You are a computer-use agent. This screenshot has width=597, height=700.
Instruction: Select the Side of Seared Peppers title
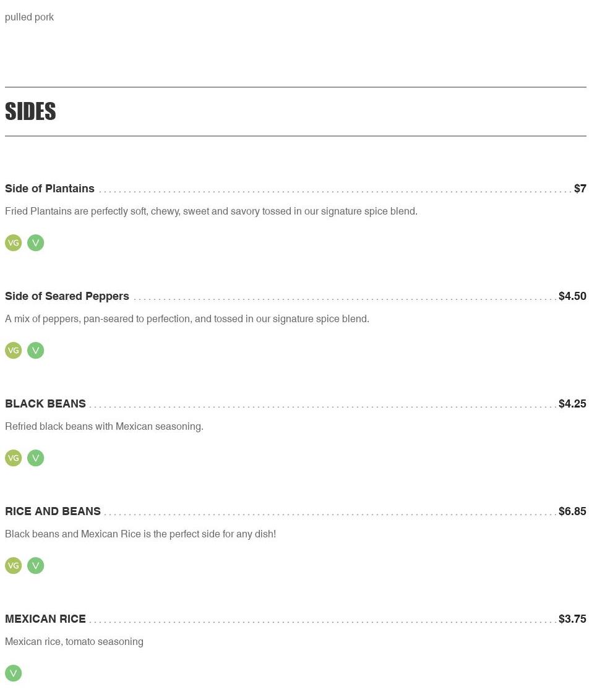click(x=67, y=296)
